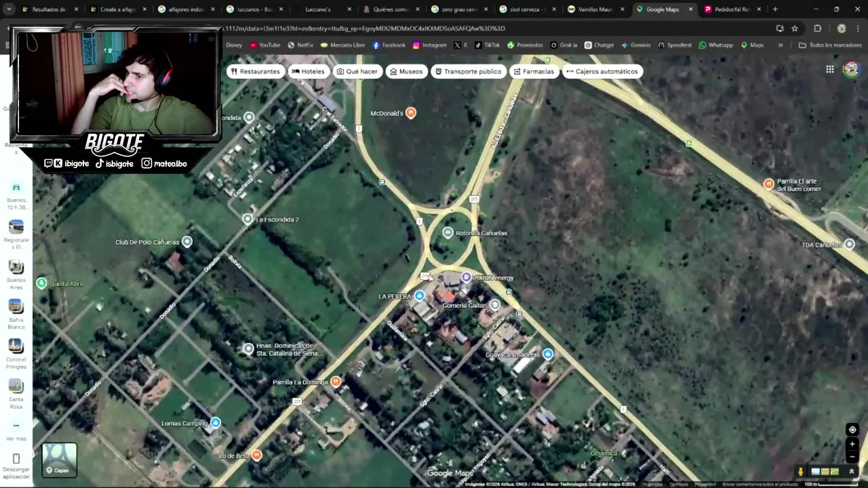The image size is (868, 488).
Task: Open the Netflix bookmark
Action: (x=300, y=45)
